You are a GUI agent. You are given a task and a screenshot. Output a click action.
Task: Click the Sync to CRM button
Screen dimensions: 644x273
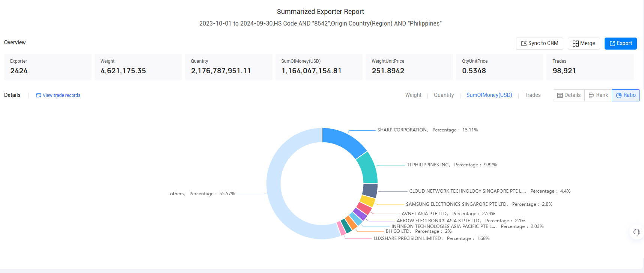click(x=539, y=44)
